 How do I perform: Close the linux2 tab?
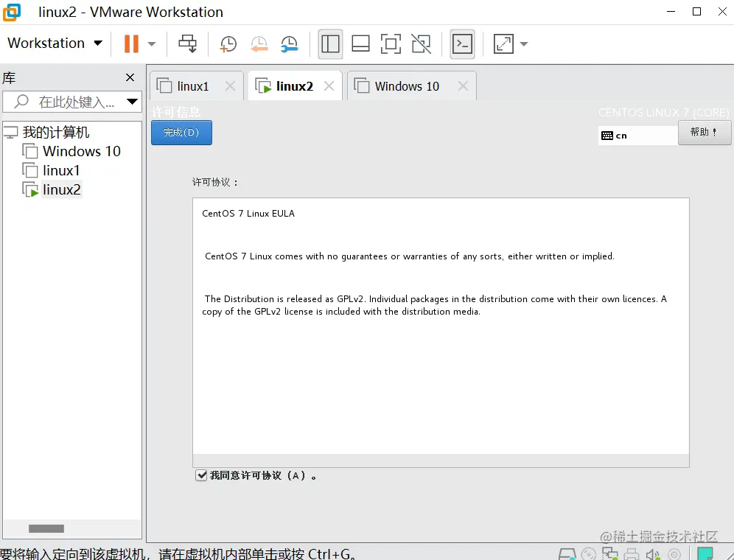coord(329,86)
